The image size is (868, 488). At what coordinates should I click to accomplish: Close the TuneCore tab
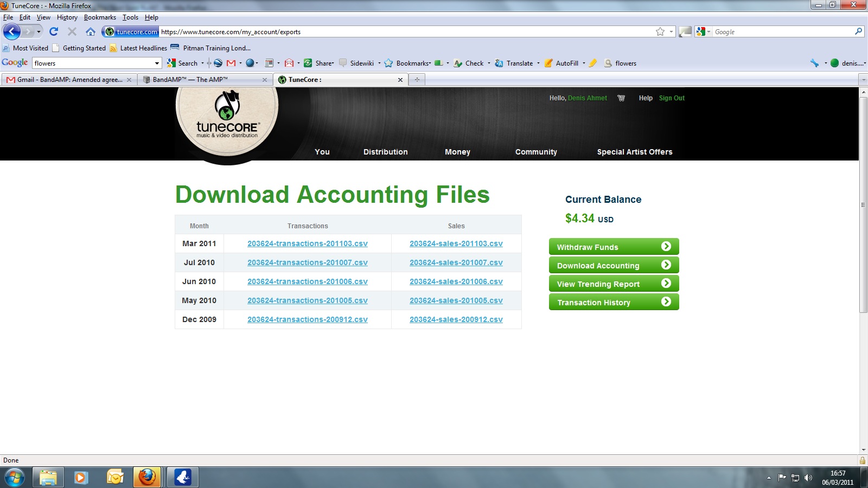pos(400,80)
